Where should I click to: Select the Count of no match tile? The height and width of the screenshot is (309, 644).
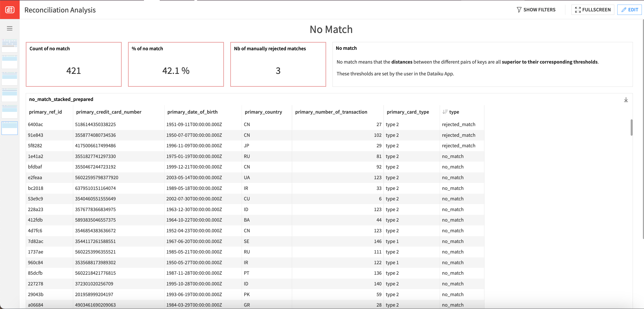pos(74,64)
